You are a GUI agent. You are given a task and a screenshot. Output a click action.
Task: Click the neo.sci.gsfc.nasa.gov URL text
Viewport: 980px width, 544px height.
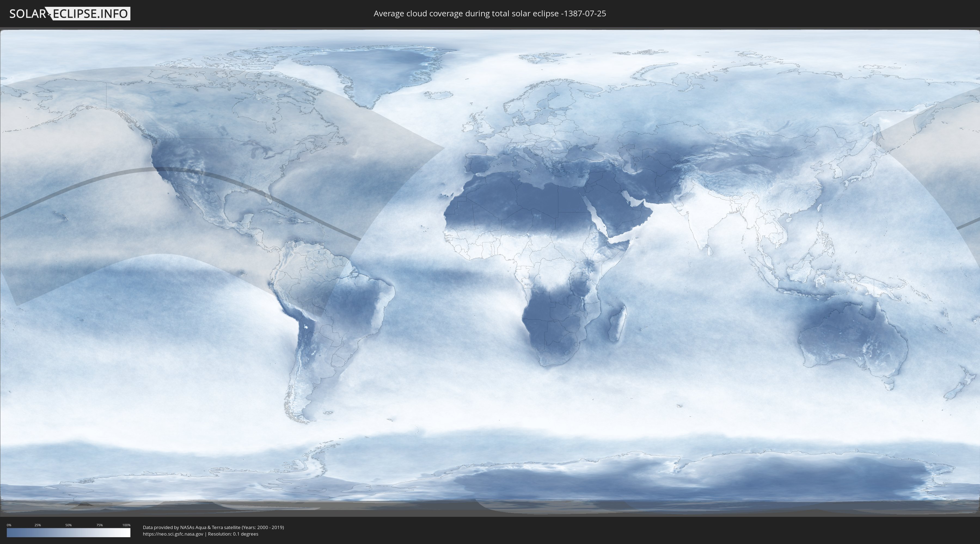tap(173, 534)
